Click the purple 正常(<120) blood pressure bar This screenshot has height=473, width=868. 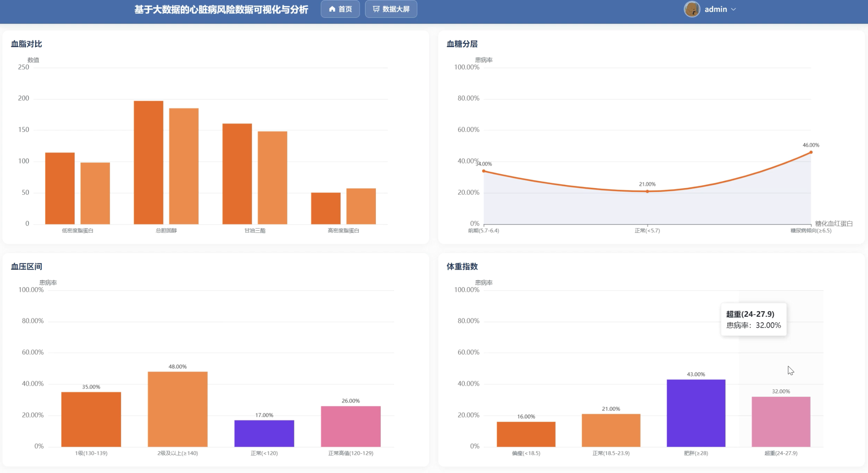tap(264, 434)
